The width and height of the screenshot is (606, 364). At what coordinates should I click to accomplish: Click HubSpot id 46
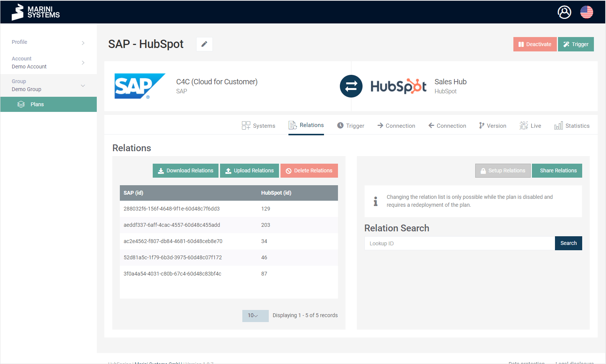click(264, 257)
